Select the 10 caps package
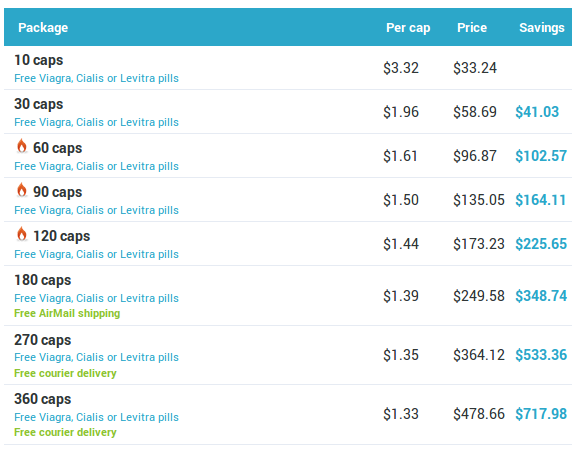Screen dimensions: 572x454 (39, 60)
